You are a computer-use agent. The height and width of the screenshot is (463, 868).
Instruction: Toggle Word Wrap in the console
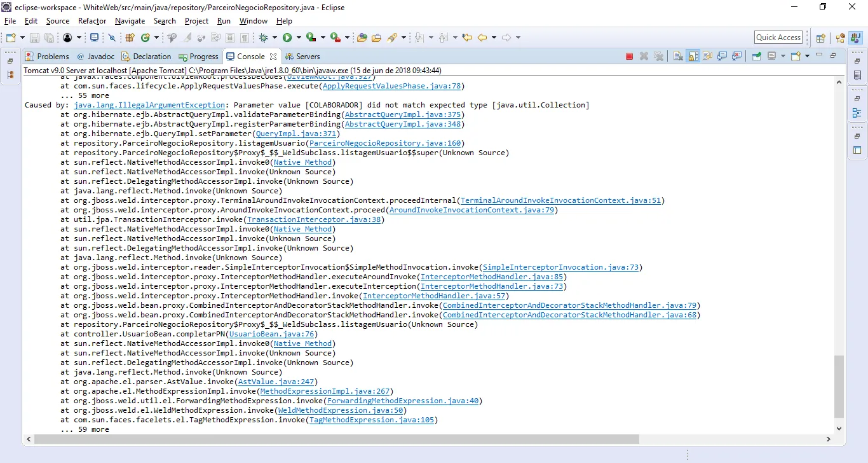point(707,56)
